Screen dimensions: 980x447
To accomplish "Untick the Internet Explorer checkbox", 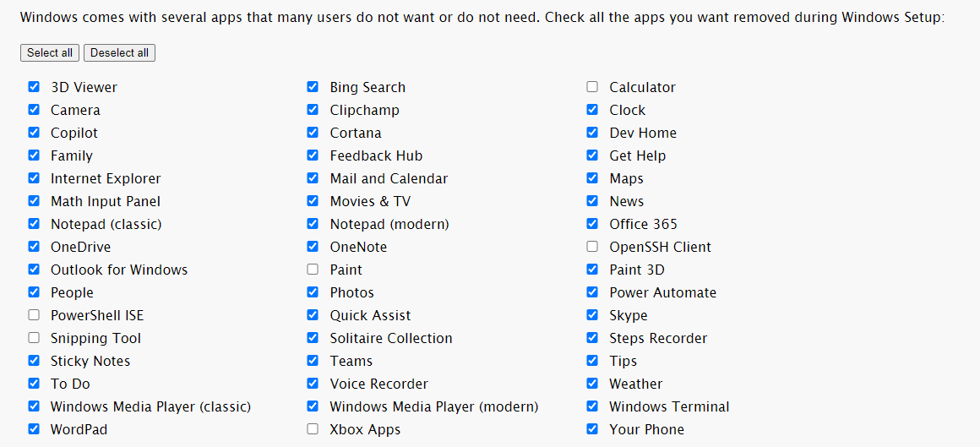I will point(34,178).
